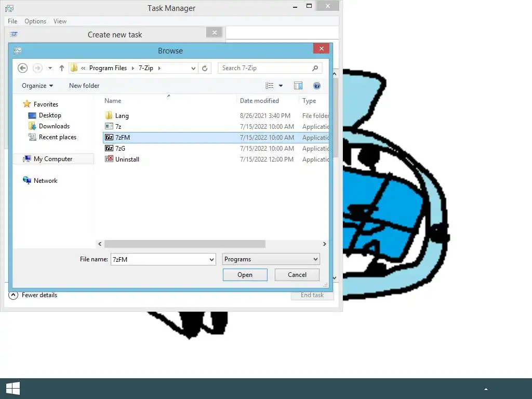
Task: Maximize the Task Manager window
Action: (x=309, y=6)
